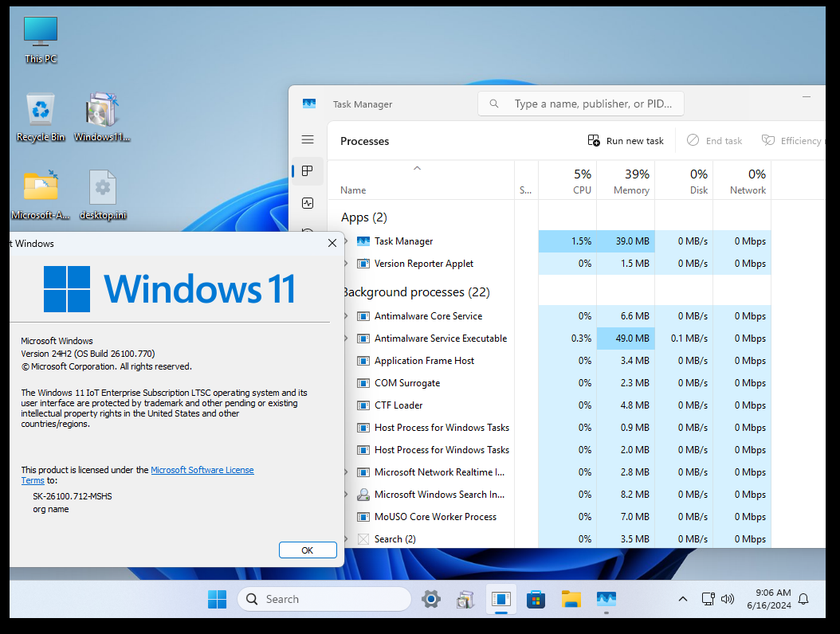Screen dimensions: 840x634
Task: Click the taskbar Search box
Action: tap(324, 599)
